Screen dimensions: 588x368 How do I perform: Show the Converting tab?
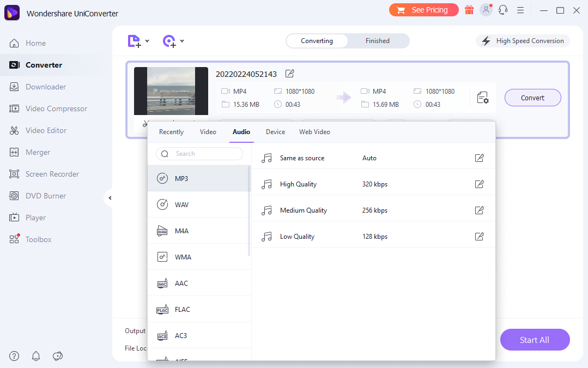click(317, 41)
